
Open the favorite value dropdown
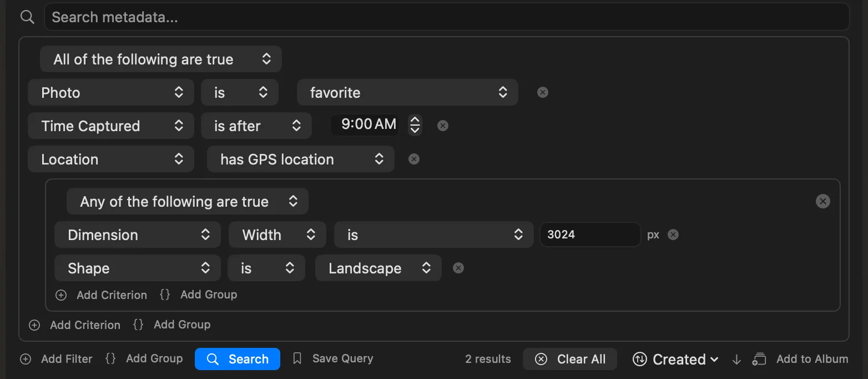(x=407, y=92)
